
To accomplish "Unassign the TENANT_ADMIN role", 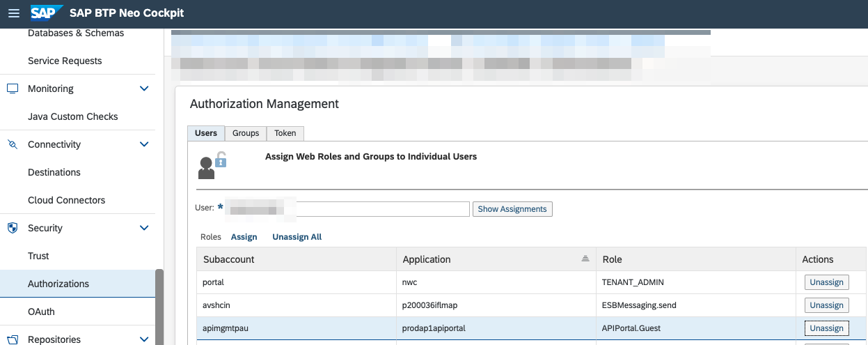I will 826,282.
